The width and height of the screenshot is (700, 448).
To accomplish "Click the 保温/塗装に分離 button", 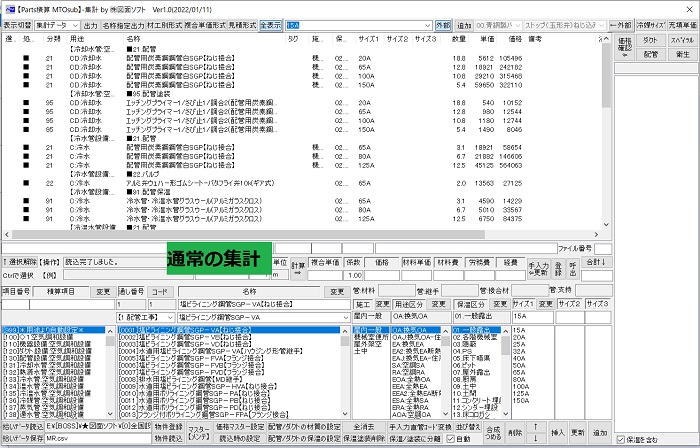I will [x=415, y=439].
